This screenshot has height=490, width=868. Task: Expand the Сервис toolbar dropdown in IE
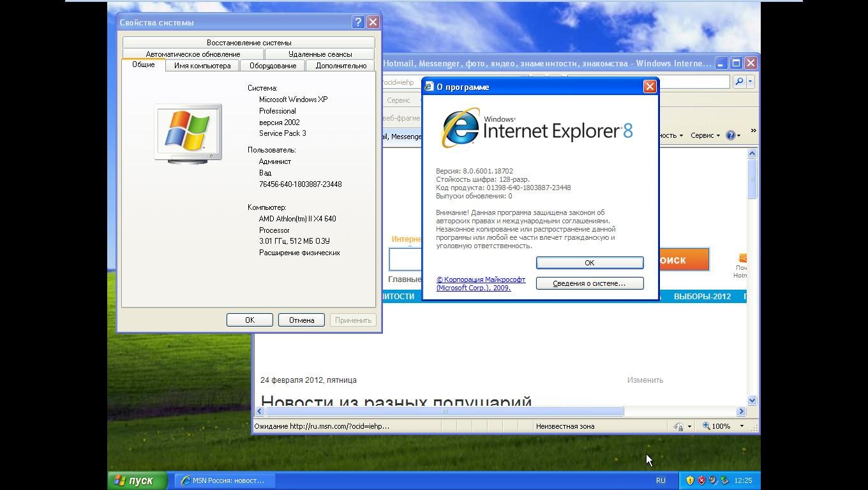click(705, 135)
